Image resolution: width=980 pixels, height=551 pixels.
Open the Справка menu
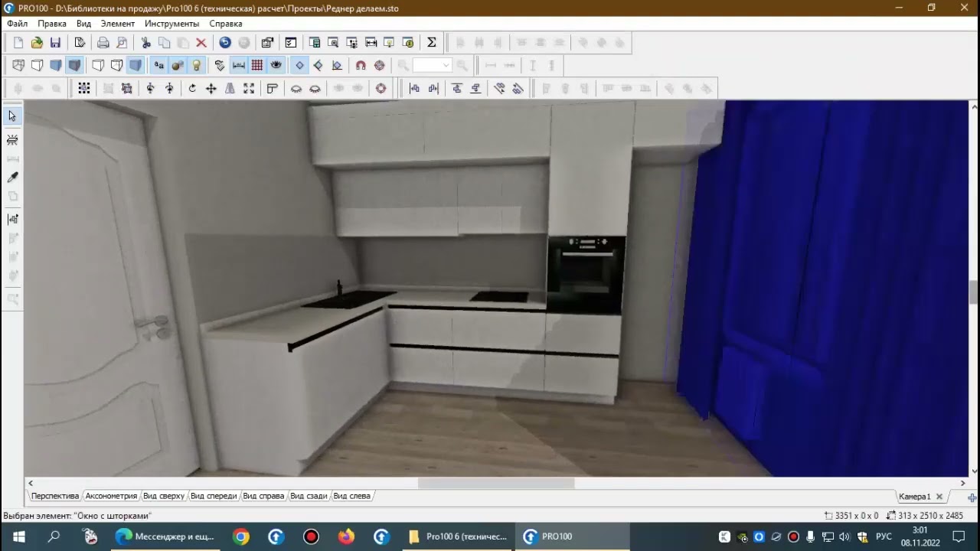(226, 24)
